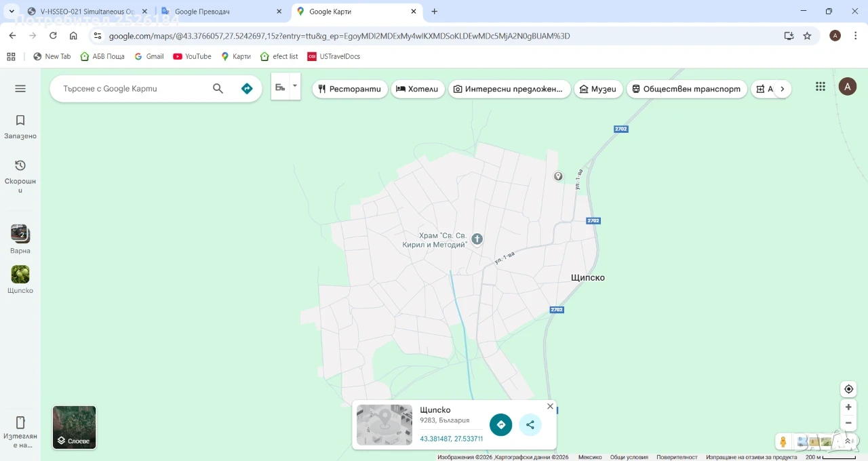
Task: Click the Щипско village label on map
Action: (587, 277)
